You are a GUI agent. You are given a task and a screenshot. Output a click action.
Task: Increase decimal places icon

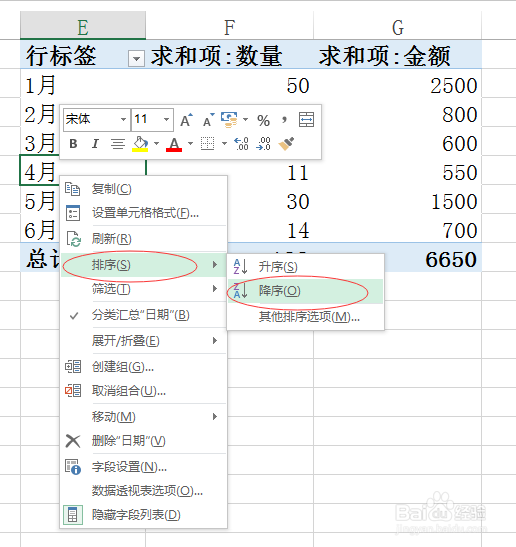(241, 144)
